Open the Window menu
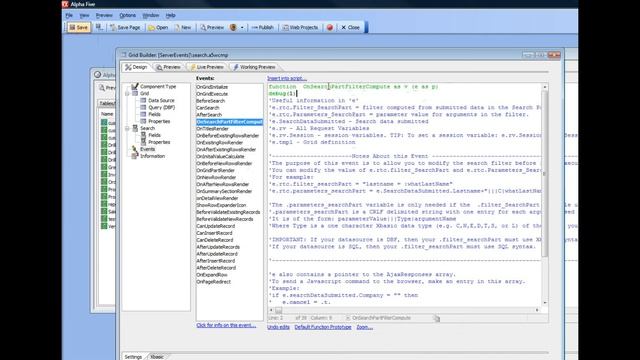640x360 pixels. 151,16
